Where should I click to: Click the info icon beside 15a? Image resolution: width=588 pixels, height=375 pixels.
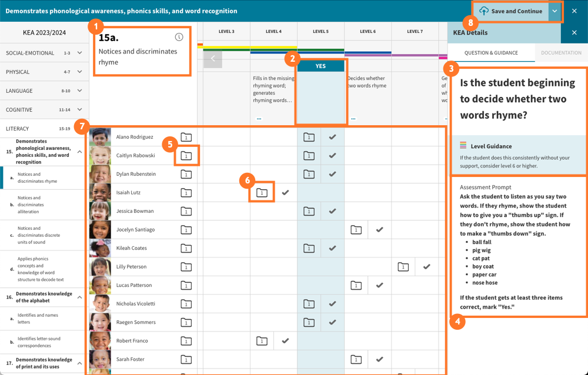coord(179,37)
